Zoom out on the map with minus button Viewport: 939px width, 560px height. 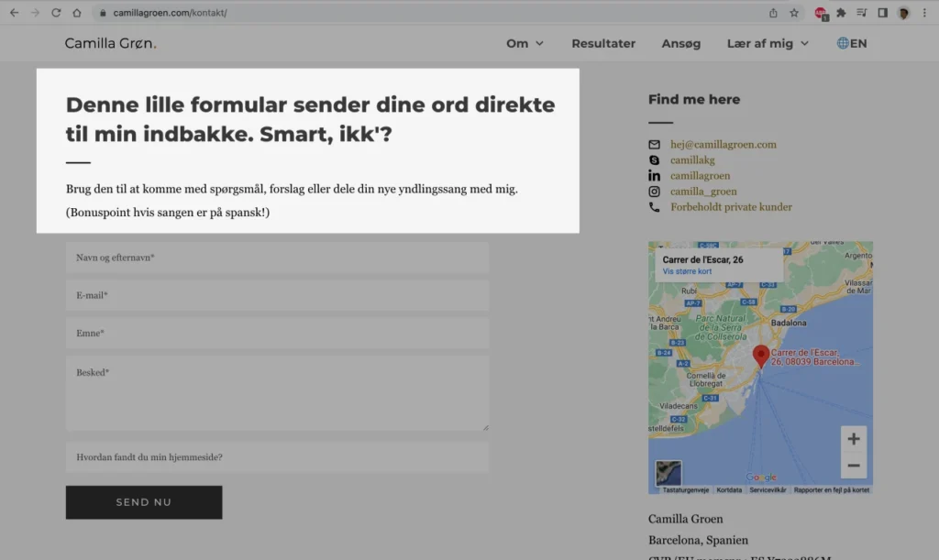click(x=853, y=466)
